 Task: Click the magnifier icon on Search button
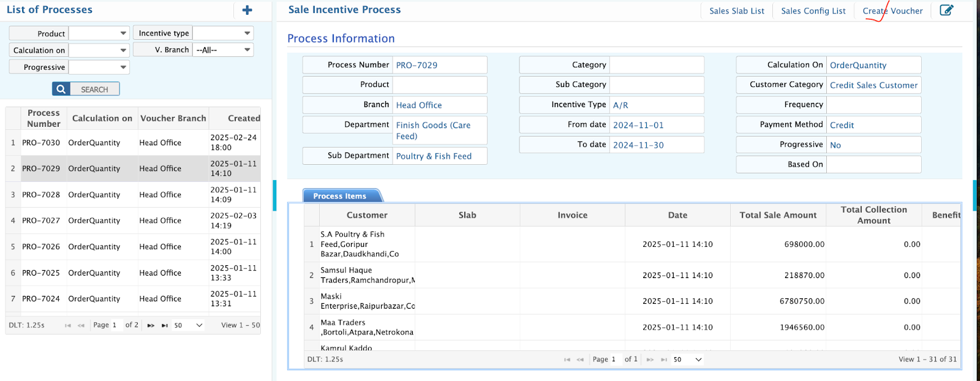pyautogui.click(x=61, y=89)
